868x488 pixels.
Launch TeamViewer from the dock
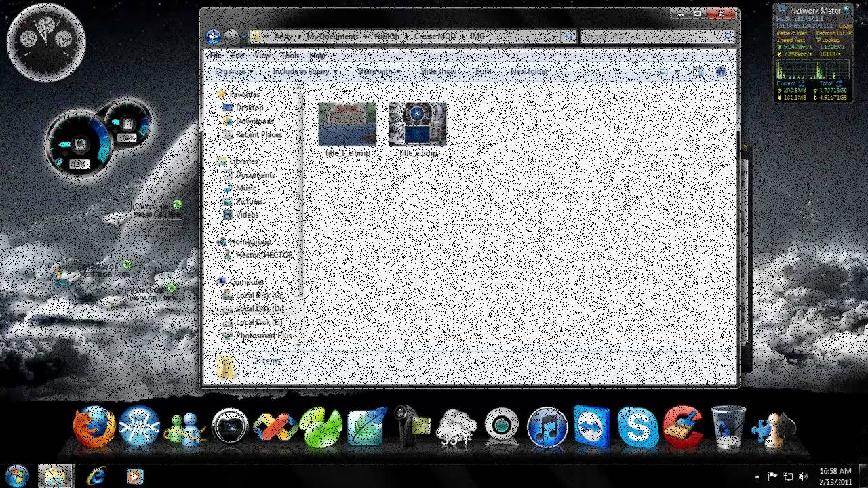click(592, 427)
